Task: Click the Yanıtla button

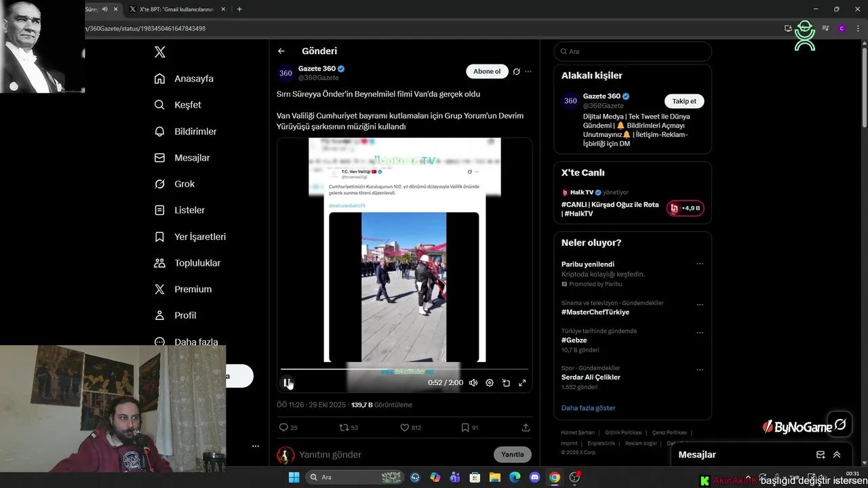Action: tap(513, 455)
